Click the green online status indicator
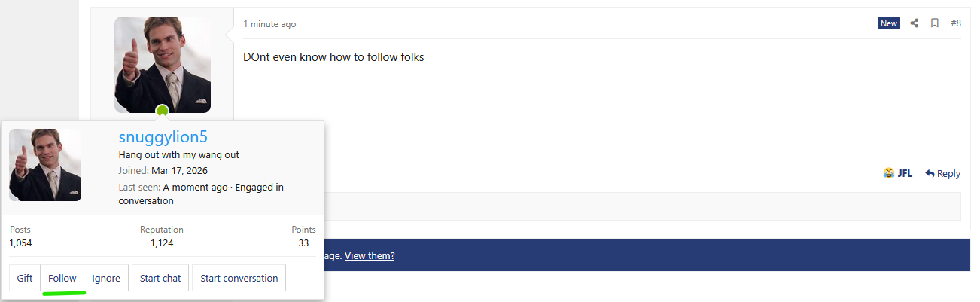This screenshot has width=980, height=302. coord(162,111)
